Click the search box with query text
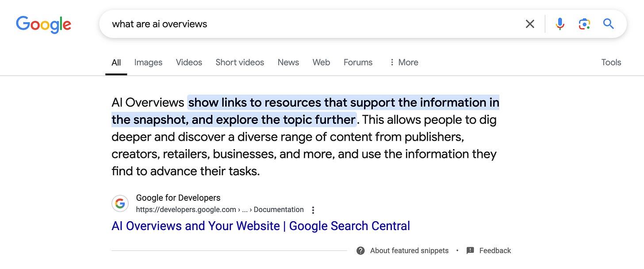Screen dimensions: 644x269 point(363,24)
